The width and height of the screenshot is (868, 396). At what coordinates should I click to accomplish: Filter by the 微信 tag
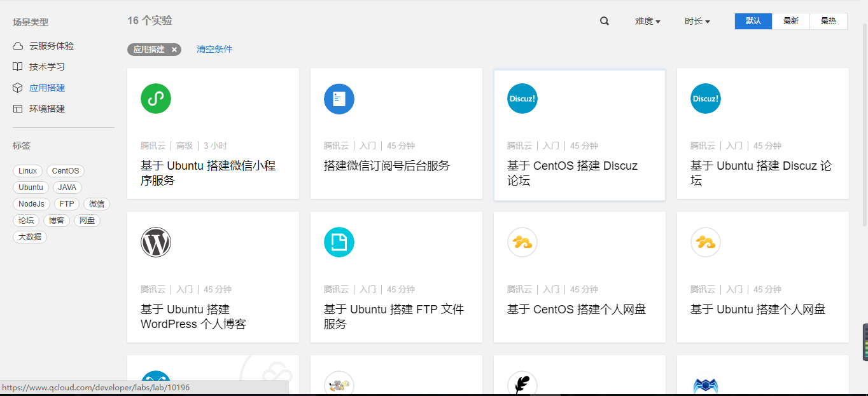click(x=97, y=204)
